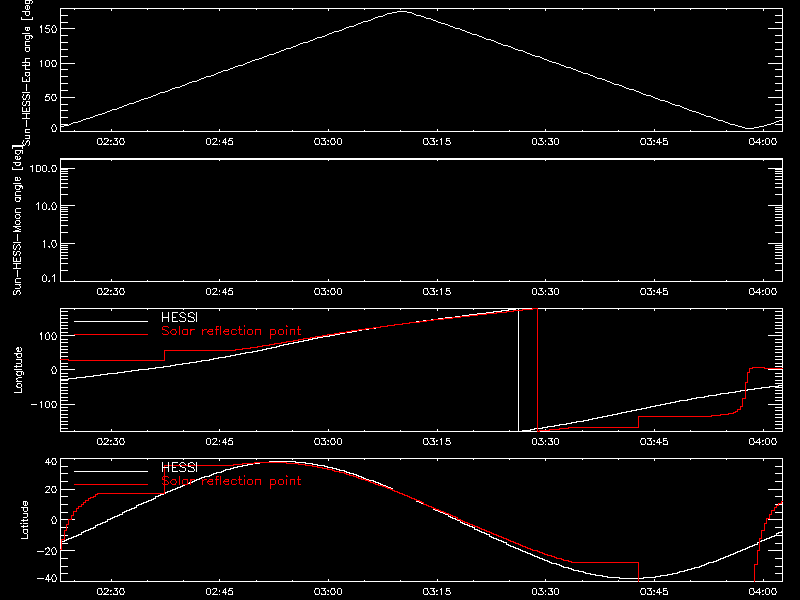Click the 0.1 tick label on Moon angle axis
The width and height of the screenshot is (800, 600).
click(x=49, y=278)
